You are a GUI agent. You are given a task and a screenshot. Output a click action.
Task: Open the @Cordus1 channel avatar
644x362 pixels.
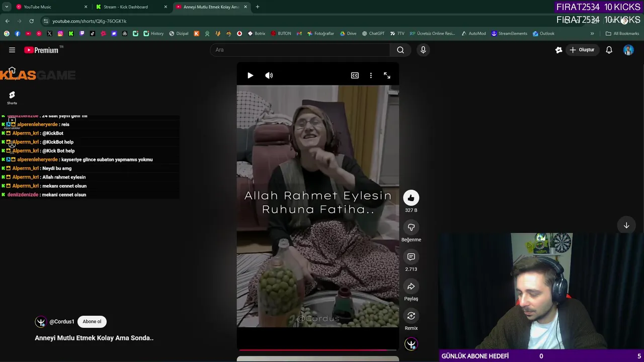point(41,322)
